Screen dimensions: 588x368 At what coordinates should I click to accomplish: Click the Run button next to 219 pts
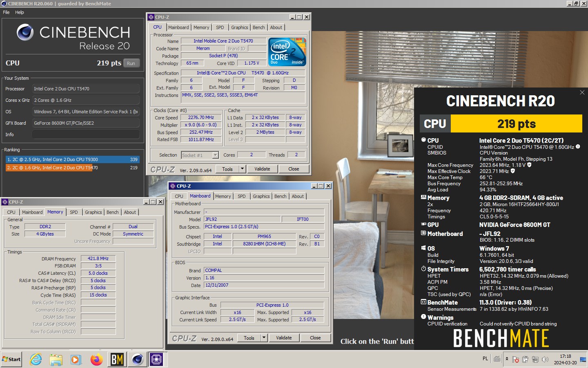click(x=131, y=63)
